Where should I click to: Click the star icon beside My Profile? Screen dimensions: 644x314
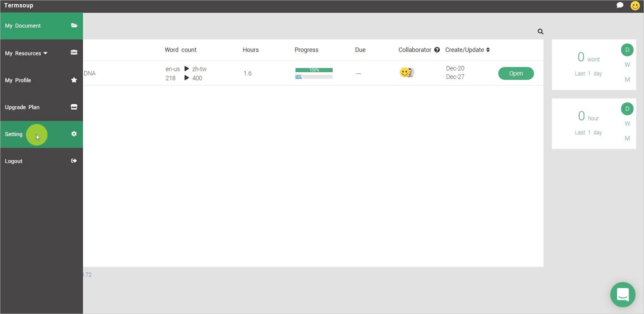pos(74,80)
